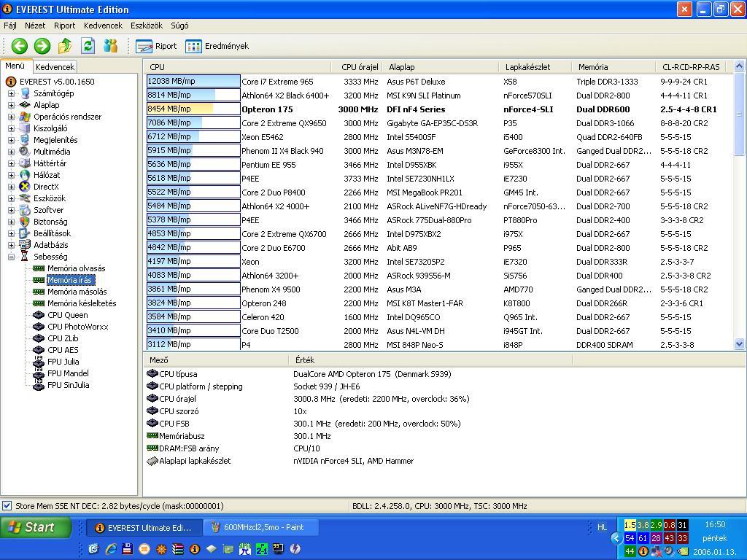Select CPU Queen benchmark item

click(68, 315)
